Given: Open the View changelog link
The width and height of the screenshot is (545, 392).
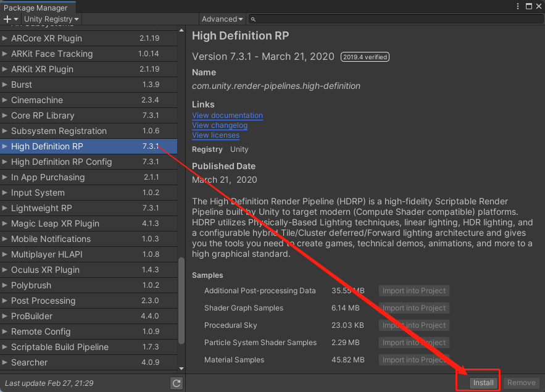Looking at the screenshot, I should [x=220, y=125].
